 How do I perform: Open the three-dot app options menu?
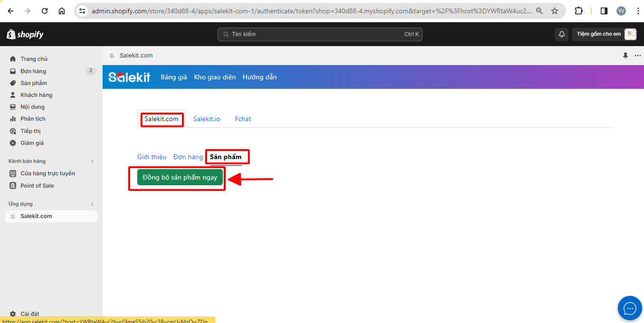[637, 56]
